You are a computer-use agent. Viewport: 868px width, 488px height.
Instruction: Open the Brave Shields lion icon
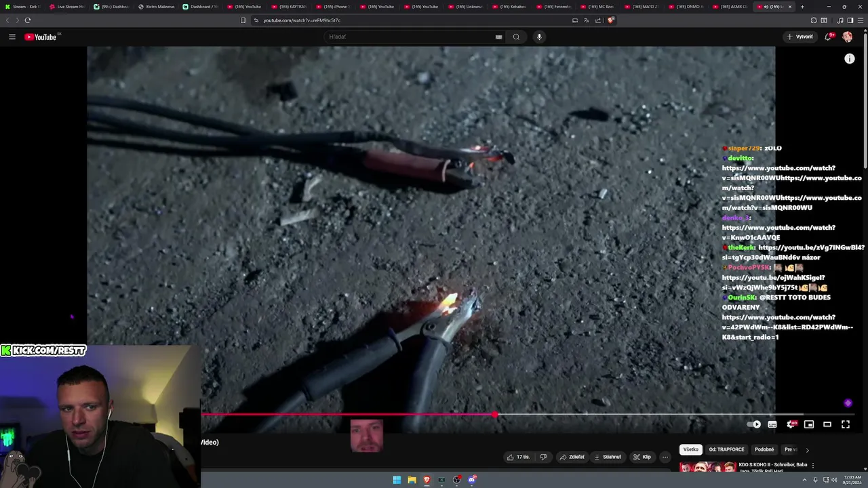[610, 20]
